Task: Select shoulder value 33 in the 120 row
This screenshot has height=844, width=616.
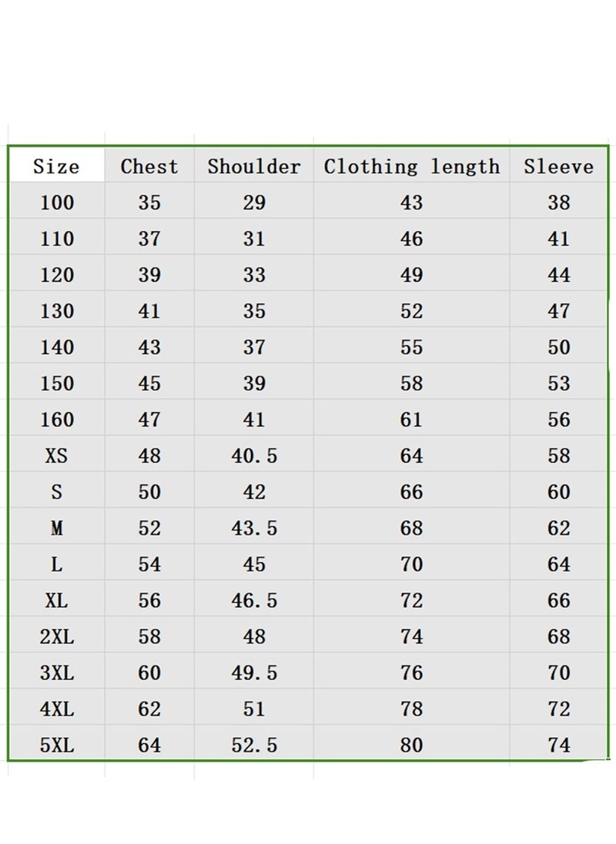Action: (x=253, y=273)
